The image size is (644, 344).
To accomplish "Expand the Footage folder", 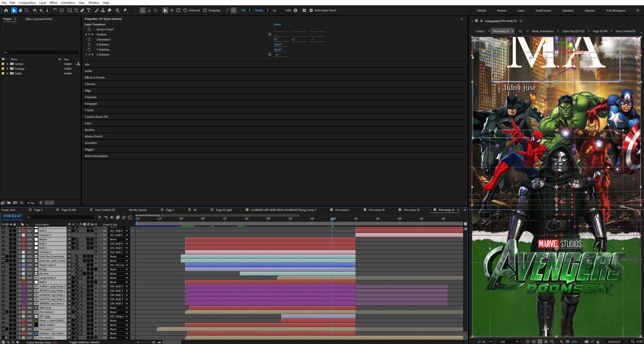I will (x=7, y=69).
